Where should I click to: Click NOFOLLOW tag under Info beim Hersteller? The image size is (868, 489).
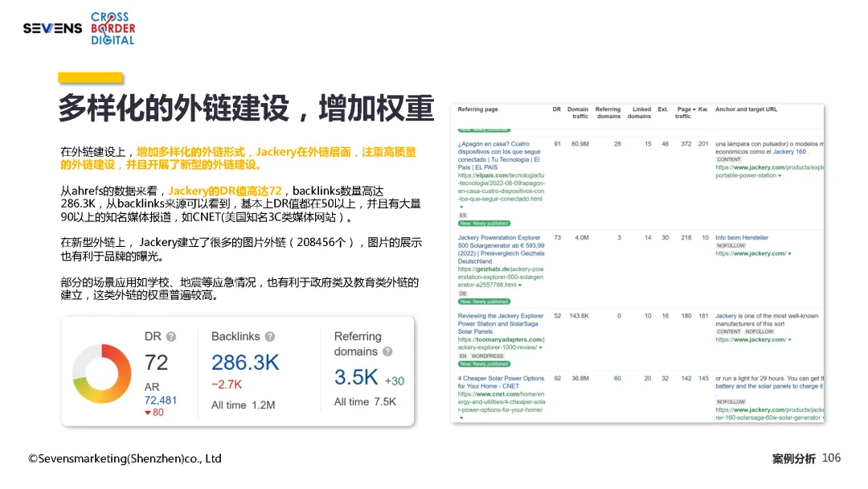click(x=731, y=246)
